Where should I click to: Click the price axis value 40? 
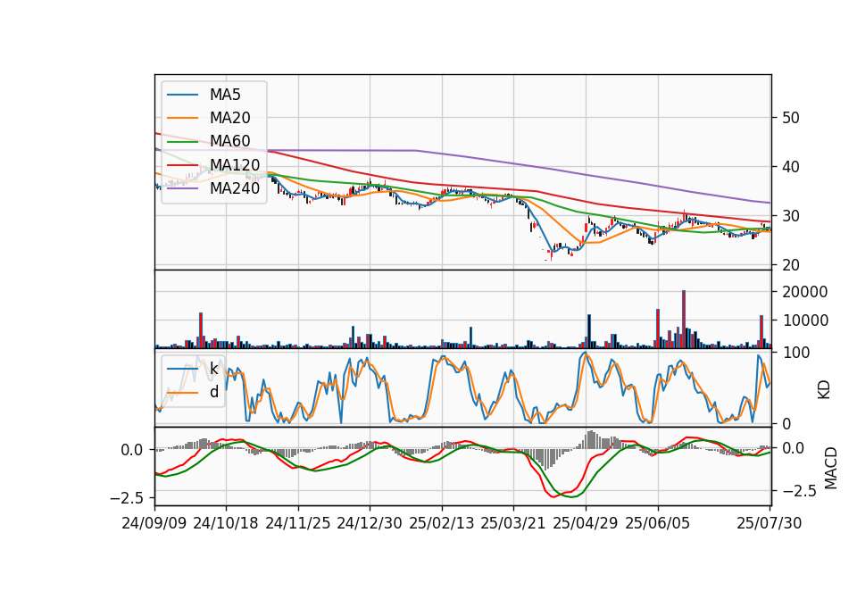[790, 167]
